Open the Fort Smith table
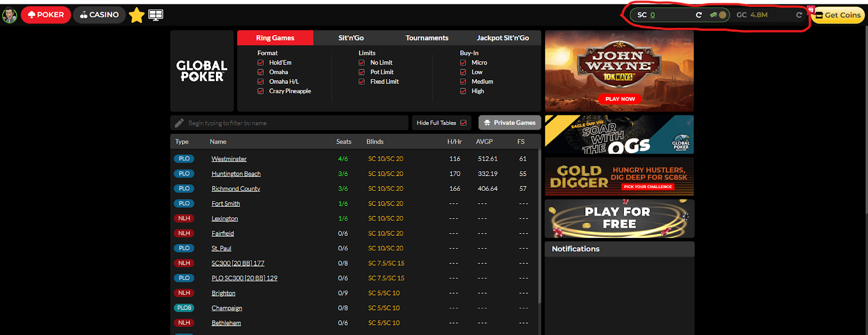 pos(226,204)
